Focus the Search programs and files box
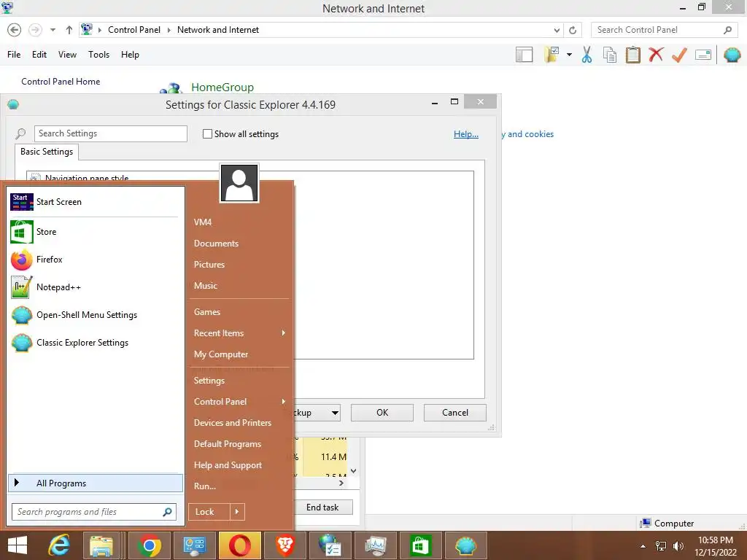This screenshot has width=747, height=560. [x=94, y=512]
